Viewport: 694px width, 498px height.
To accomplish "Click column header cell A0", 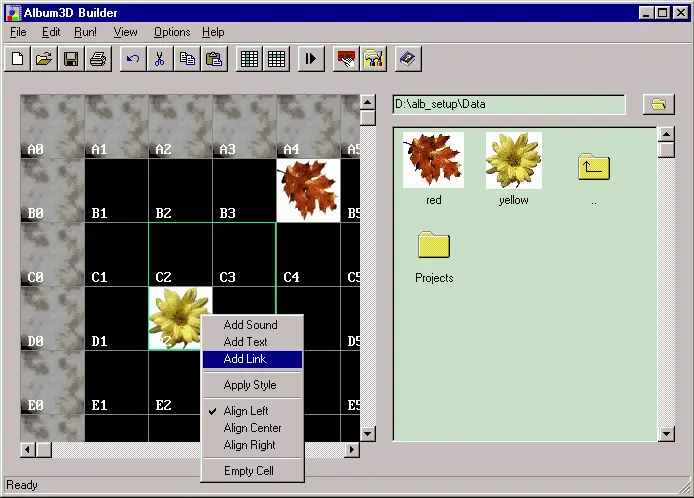I will tap(52, 126).
